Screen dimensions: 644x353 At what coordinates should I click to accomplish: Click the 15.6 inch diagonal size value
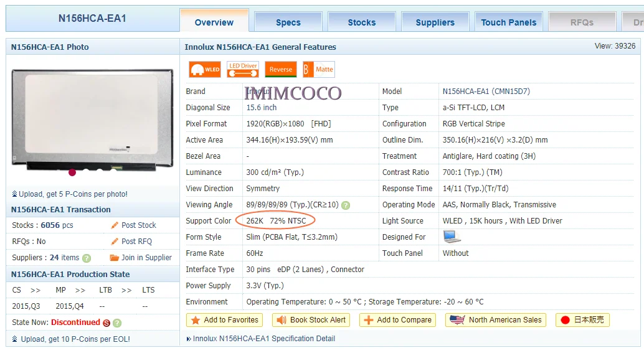click(x=261, y=108)
